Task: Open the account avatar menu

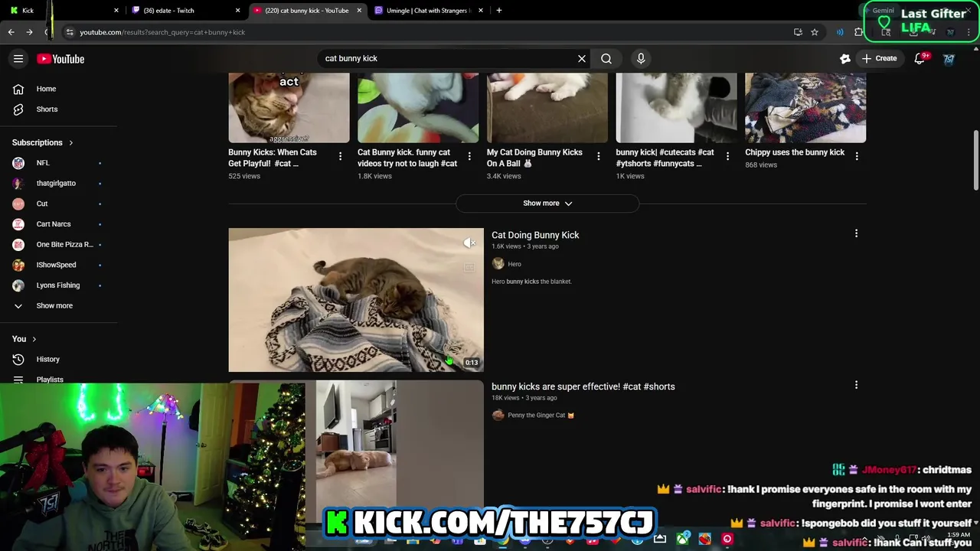Action: pyautogui.click(x=949, y=59)
